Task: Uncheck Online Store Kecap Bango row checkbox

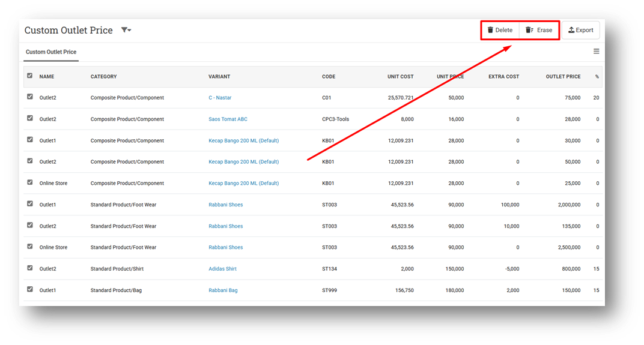Action: click(29, 182)
